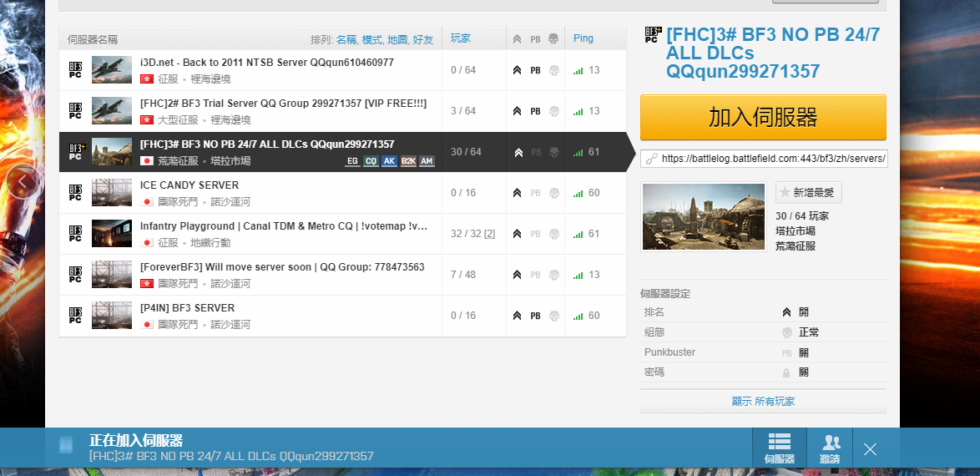Add server to favorites with 新增最愛

pos(809,193)
